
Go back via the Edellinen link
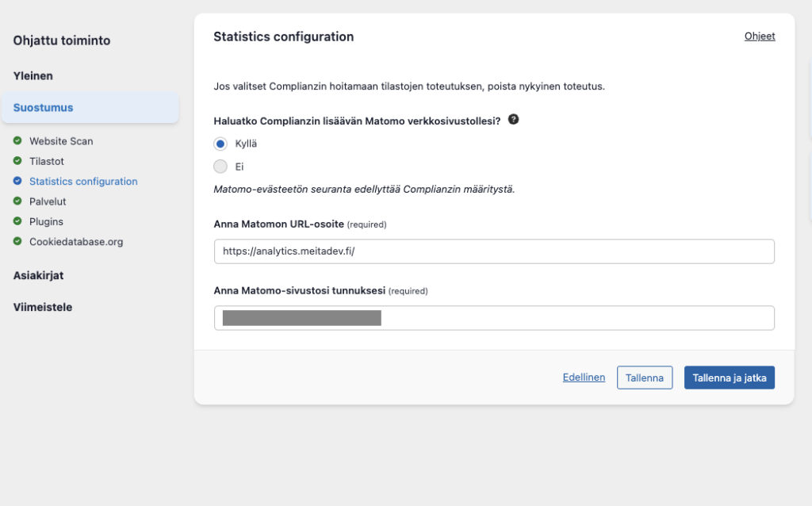[x=584, y=378]
